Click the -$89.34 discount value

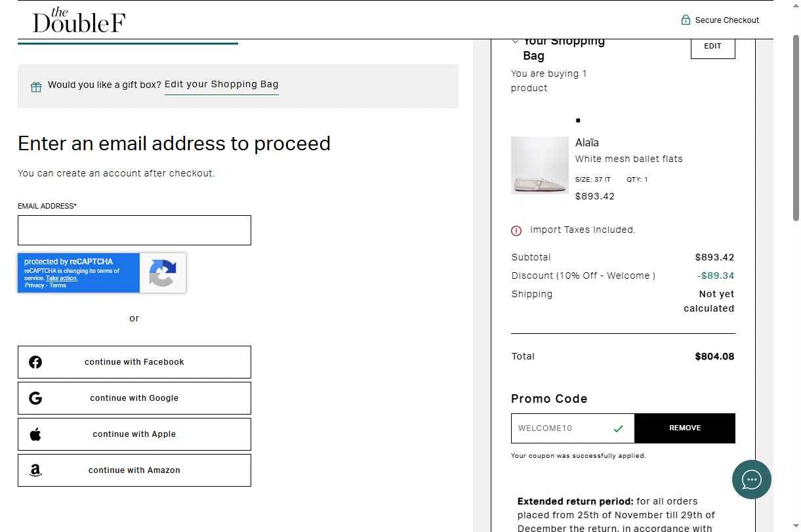(716, 276)
